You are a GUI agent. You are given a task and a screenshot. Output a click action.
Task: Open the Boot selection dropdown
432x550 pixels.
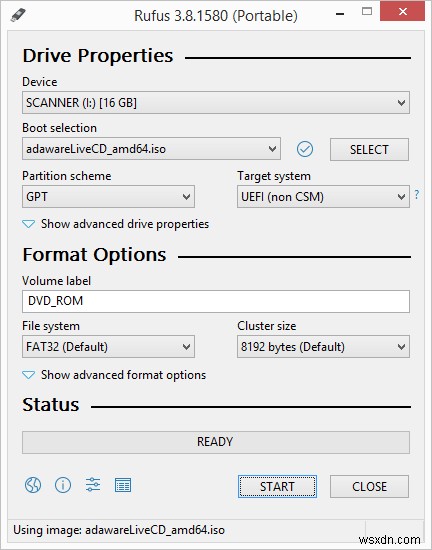pos(151,149)
